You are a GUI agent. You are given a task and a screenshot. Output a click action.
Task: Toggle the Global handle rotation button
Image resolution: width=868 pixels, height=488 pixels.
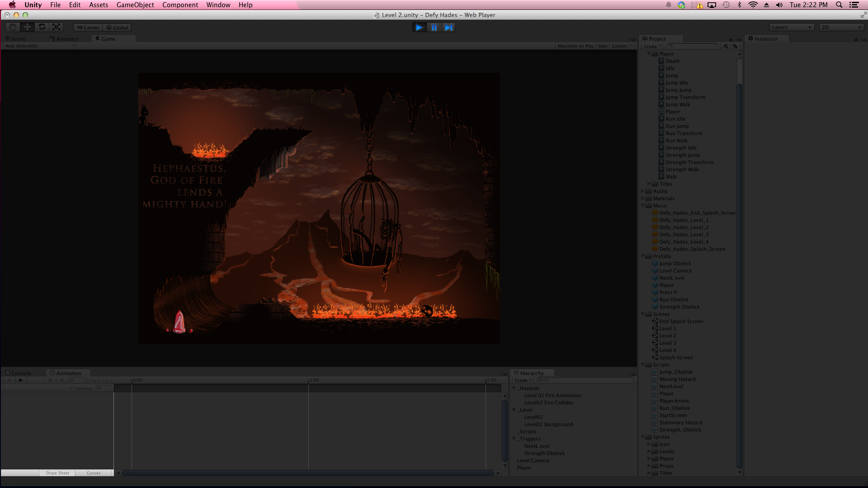[117, 28]
